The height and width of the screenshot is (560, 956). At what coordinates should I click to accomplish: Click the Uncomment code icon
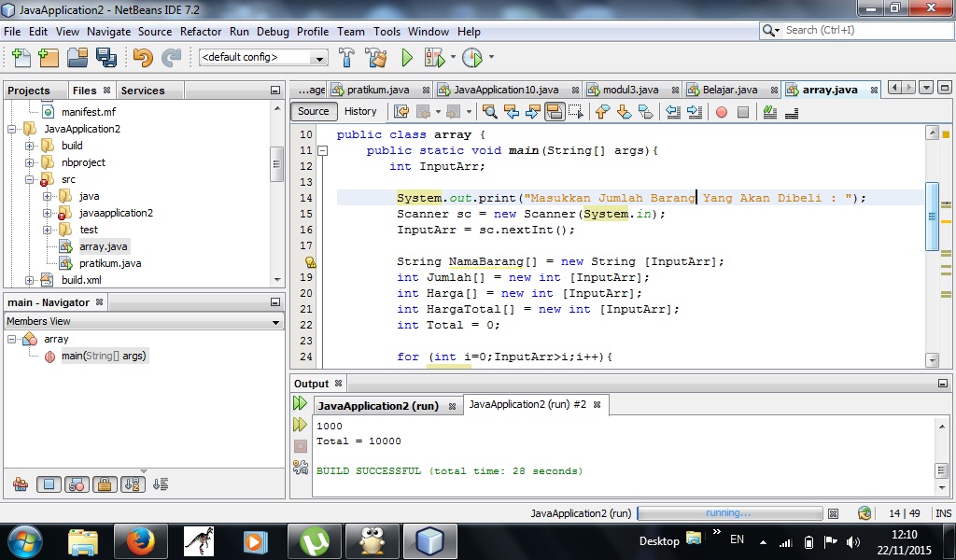click(792, 112)
